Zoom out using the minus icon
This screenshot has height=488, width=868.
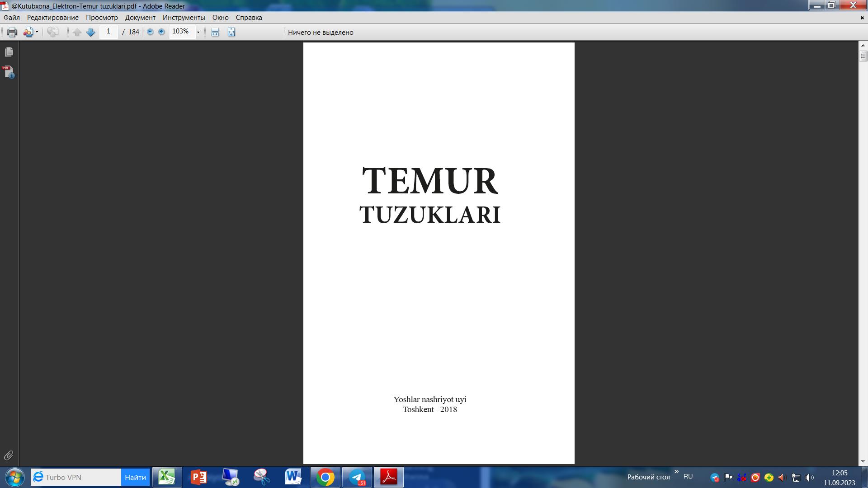149,32
